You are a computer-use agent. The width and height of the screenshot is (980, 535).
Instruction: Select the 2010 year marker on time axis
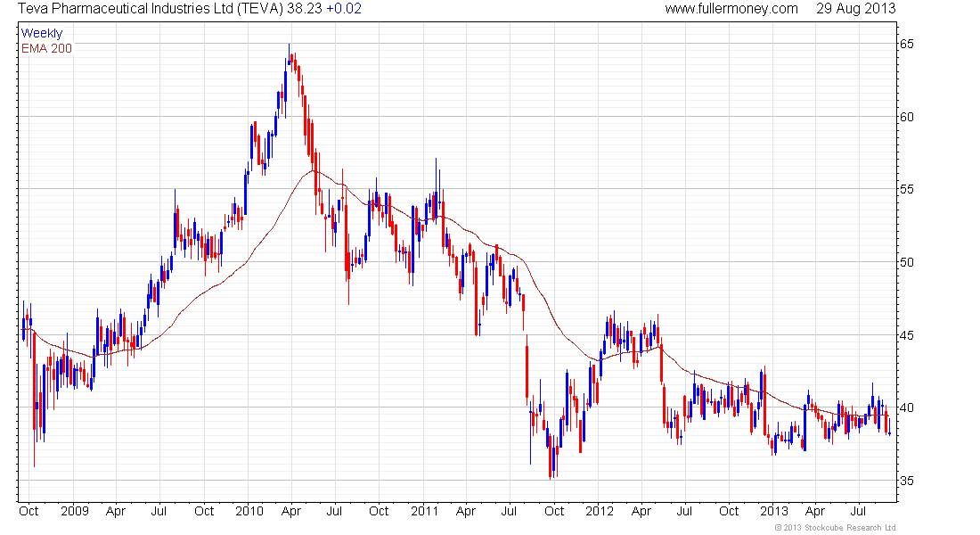(x=249, y=511)
